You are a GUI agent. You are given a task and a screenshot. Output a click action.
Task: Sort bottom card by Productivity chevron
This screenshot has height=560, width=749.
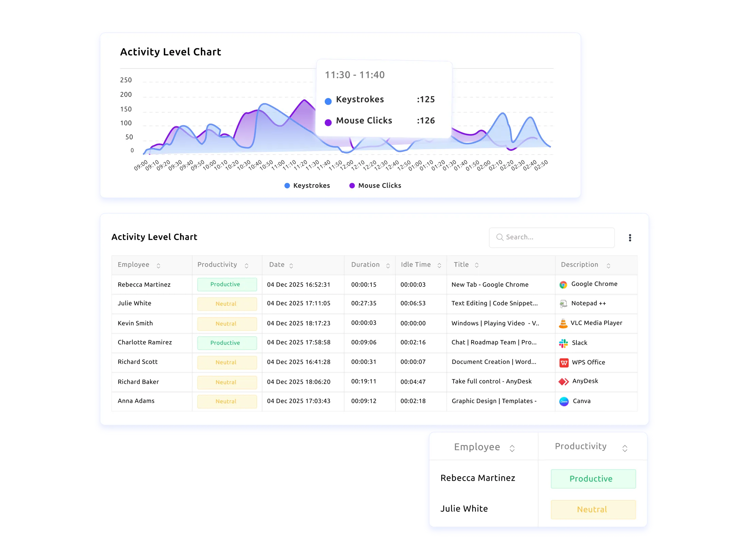pos(625,448)
